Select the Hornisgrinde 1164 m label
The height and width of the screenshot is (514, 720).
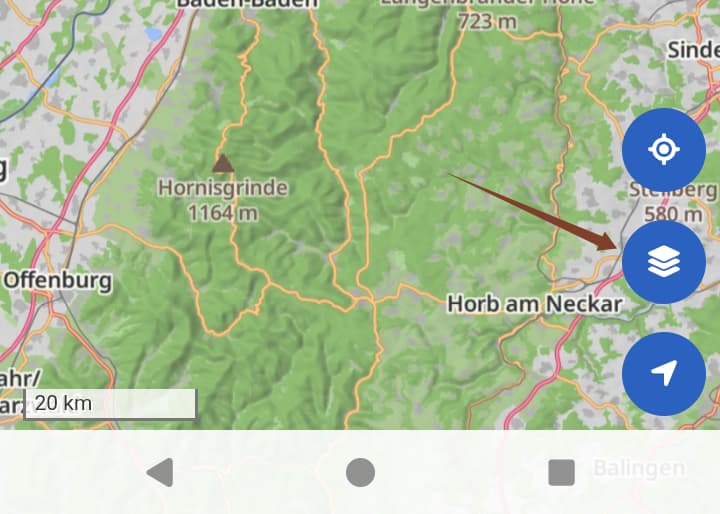coord(223,200)
